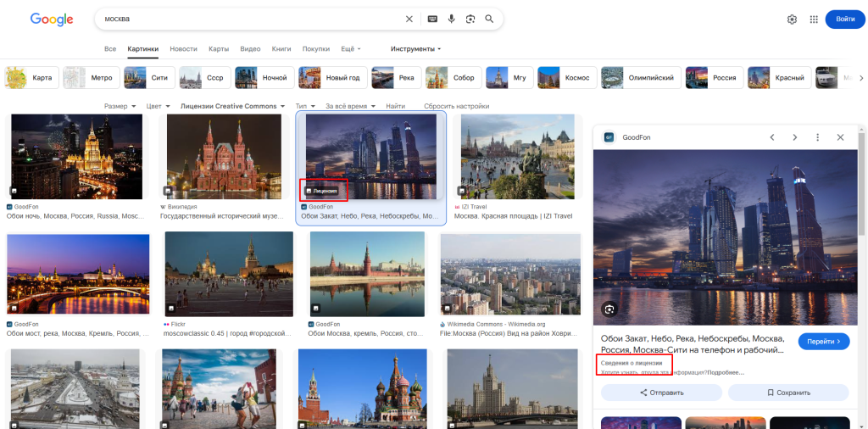Start voice search with microphone icon
Screen dimensions: 868x429
451,19
